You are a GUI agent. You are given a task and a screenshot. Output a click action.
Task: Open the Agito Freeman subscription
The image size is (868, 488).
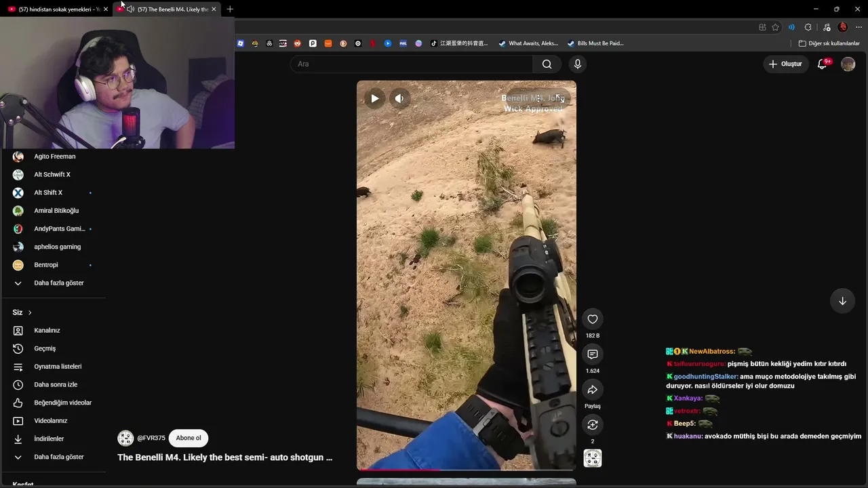tap(54, 157)
